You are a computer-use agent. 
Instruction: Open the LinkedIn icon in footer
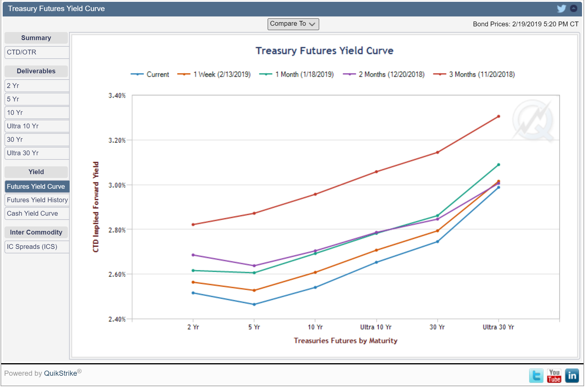click(x=572, y=376)
